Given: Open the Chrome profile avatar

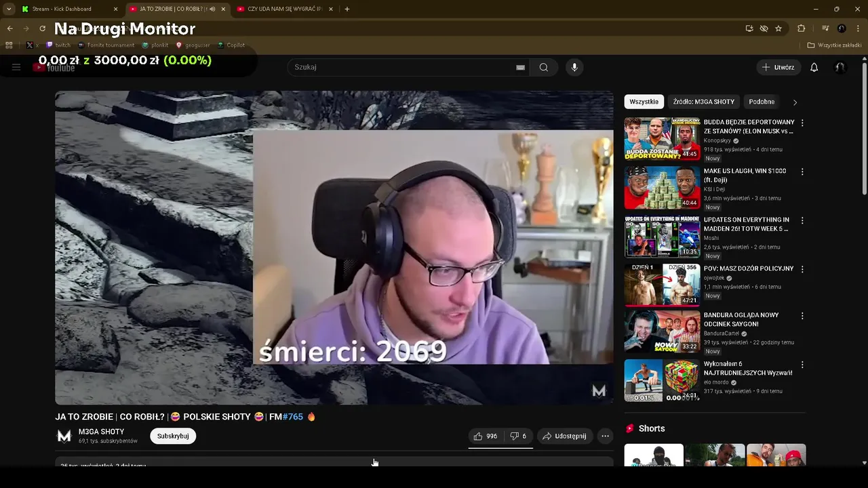Looking at the screenshot, I should coord(842,28).
